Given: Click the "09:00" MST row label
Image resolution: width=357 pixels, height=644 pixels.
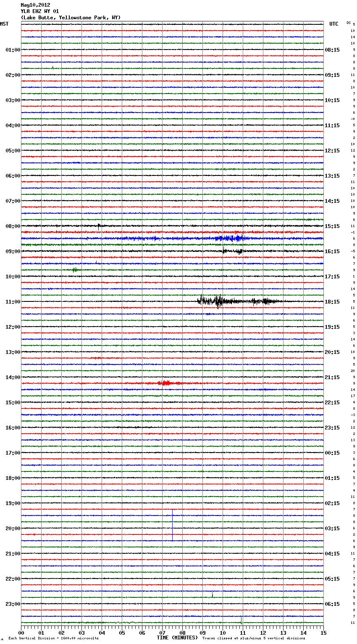Looking at the screenshot, I should 13,251.
